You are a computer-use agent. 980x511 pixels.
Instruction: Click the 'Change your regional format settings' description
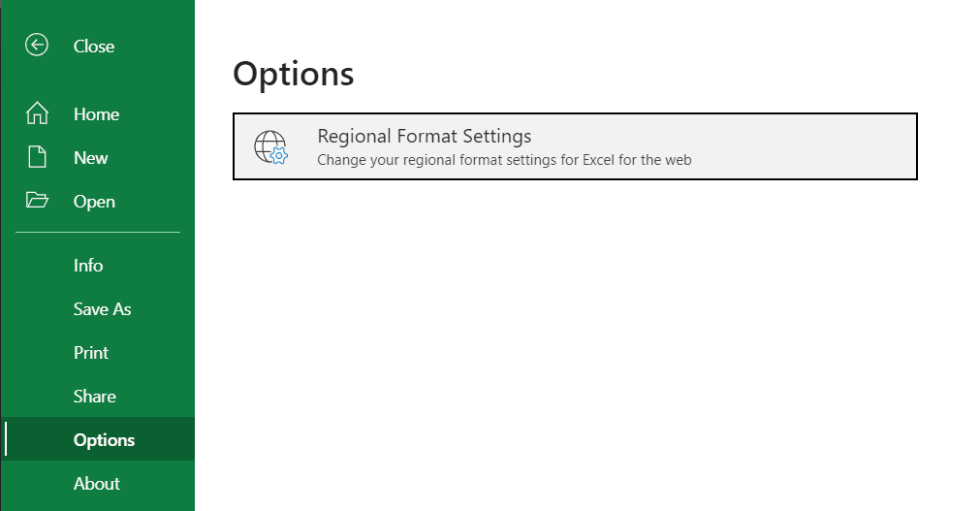click(504, 160)
